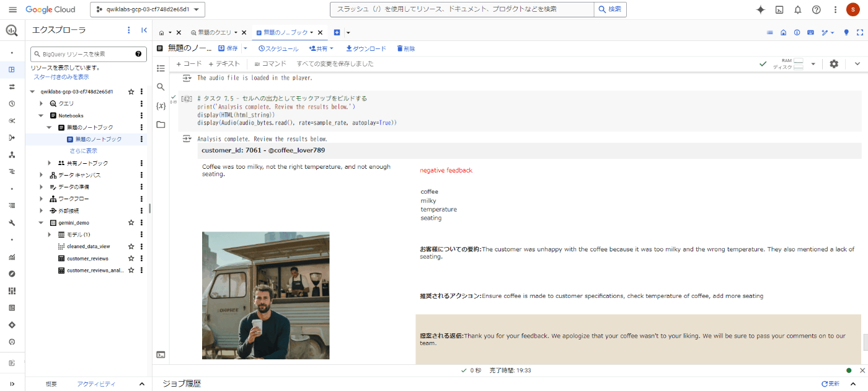Click the 保存 save button
The width and height of the screenshot is (868, 391).
pos(228,48)
